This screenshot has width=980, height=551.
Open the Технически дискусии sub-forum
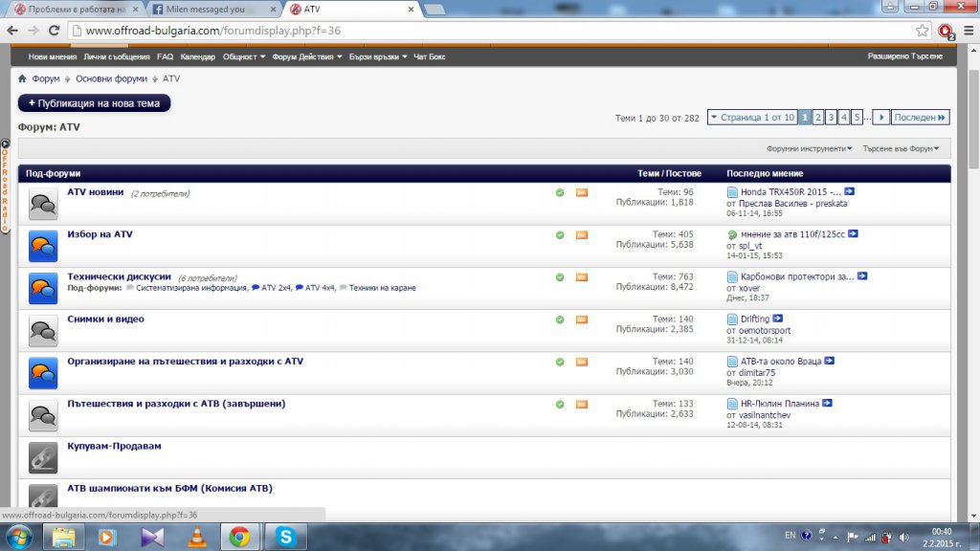119,276
